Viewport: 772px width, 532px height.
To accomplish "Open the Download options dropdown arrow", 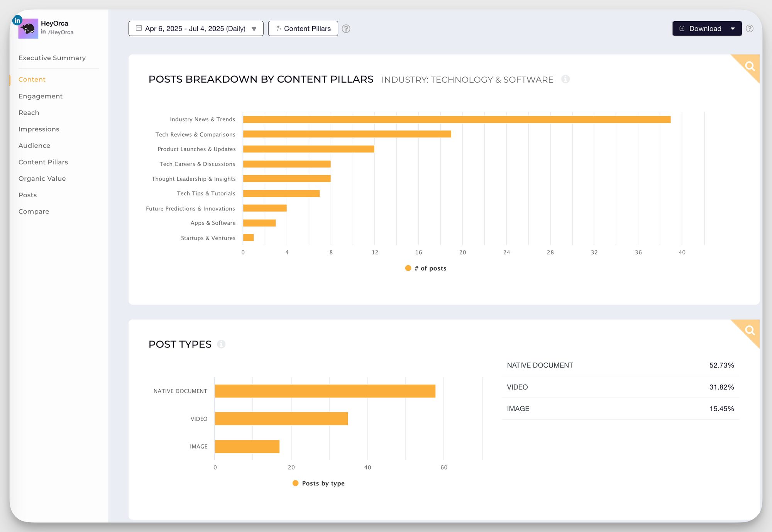I will click(x=733, y=28).
